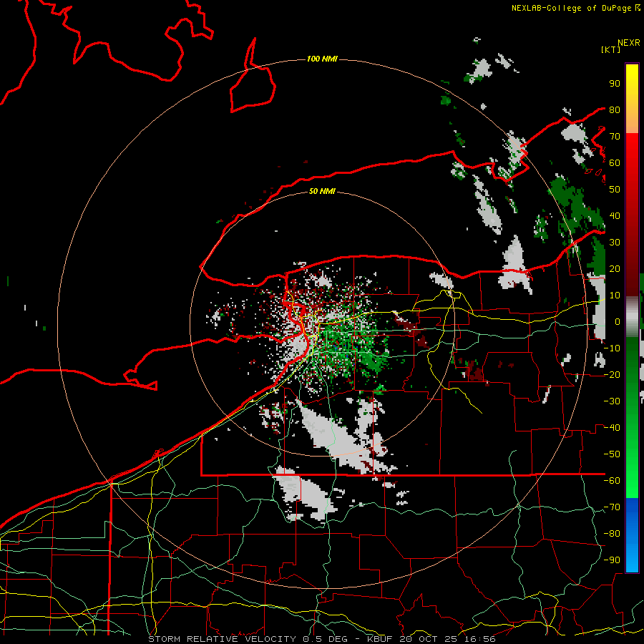Click the -30 value on velocity scale
The image size is (644, 644).
click(x=612, y=401)
